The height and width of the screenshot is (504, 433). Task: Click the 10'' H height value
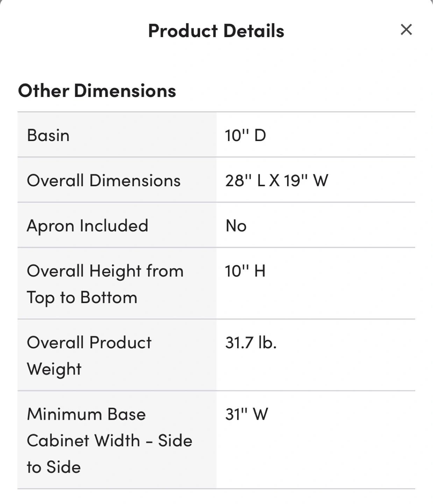tap(245, 271)
